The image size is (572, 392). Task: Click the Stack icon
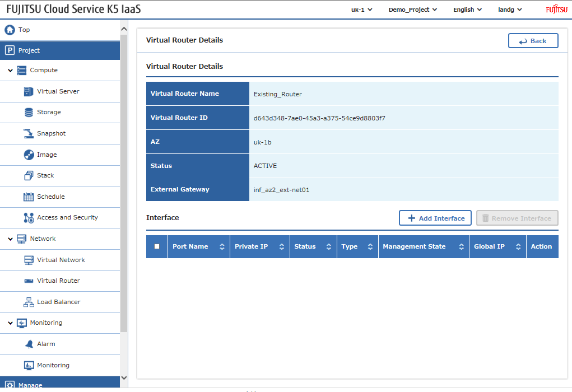(29, 175)
